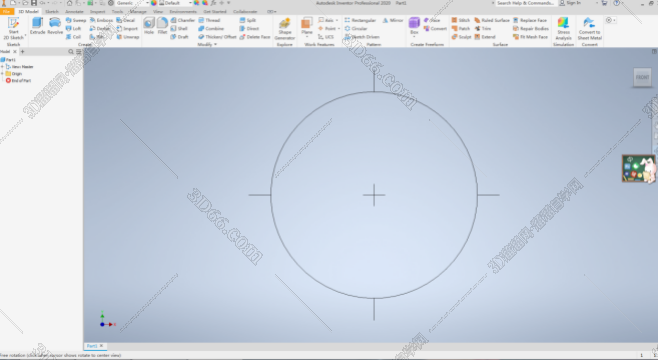Click Convert to Sheet Metal
Viewport: 658px width, 360px height.
pos(590,29)
